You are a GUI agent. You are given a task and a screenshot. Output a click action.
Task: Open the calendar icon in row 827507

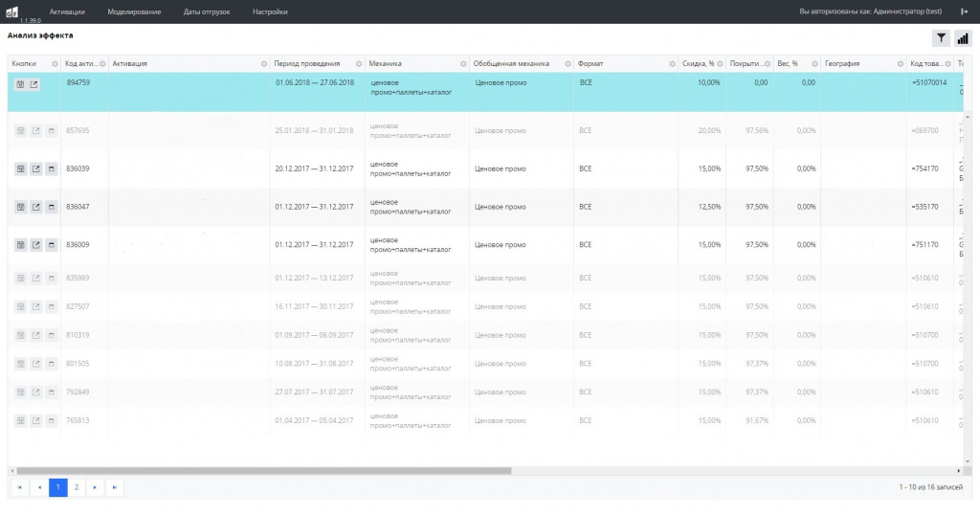[21, 307]
